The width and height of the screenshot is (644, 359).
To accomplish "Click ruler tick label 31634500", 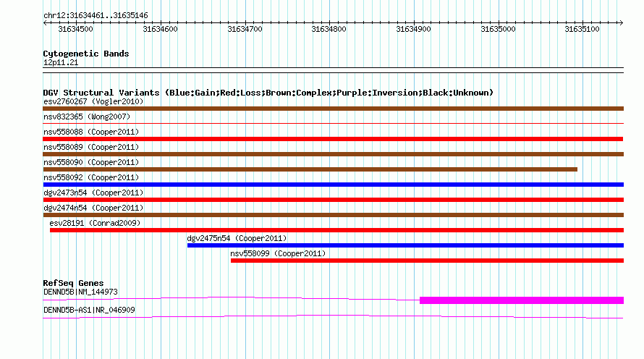I will (75, 29).
